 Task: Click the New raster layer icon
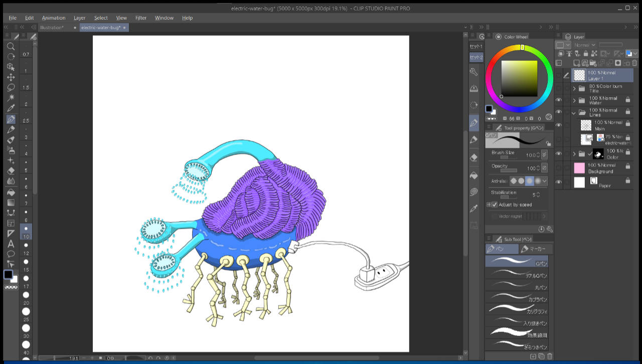tap(577, 63)
